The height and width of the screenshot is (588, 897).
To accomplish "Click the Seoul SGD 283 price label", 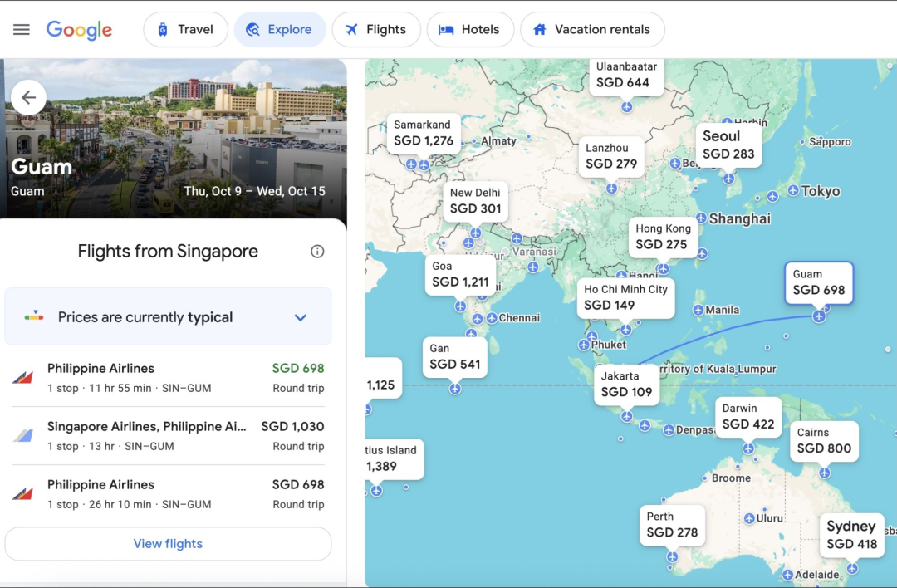I will [x=728, y=145].
